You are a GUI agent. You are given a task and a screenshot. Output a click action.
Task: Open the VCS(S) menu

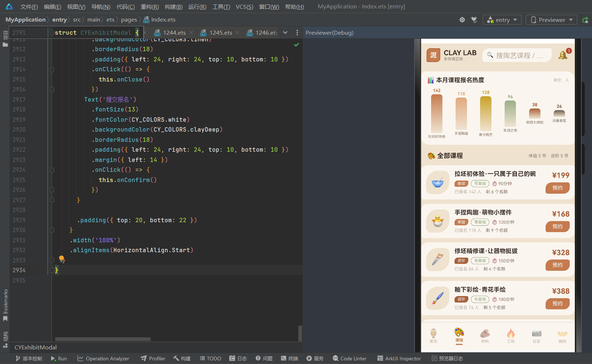click(244, 7)
